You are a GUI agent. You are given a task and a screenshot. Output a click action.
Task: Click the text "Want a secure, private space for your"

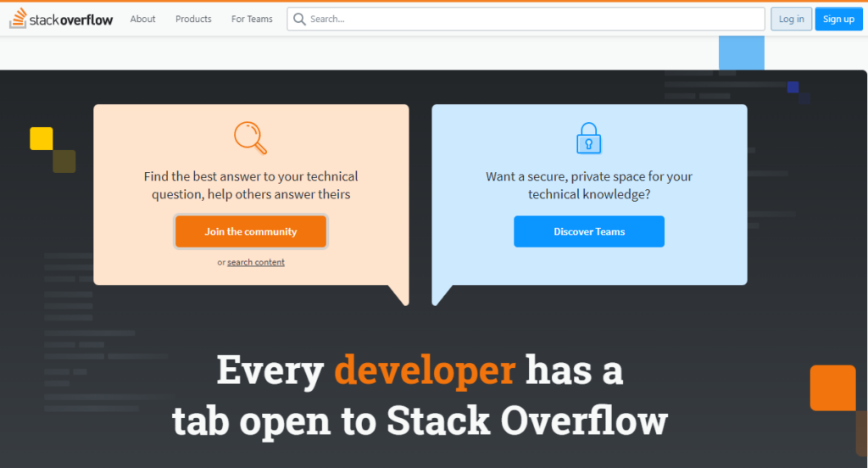pos(589,176)
